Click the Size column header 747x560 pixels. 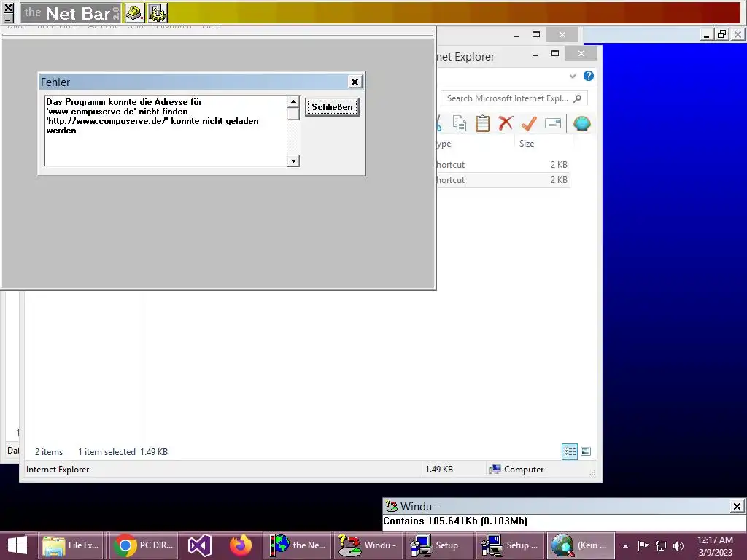[527, 144]
